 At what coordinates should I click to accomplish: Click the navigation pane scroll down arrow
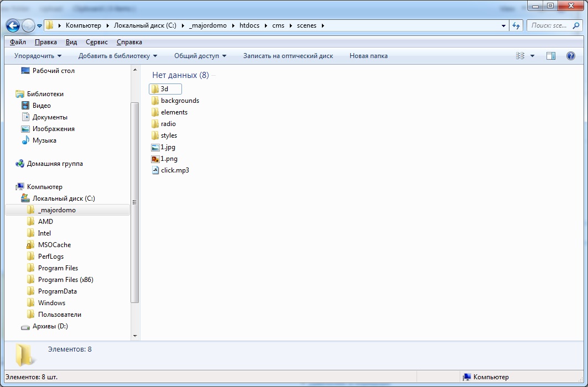pyautogui.click(x=135, y=336)
